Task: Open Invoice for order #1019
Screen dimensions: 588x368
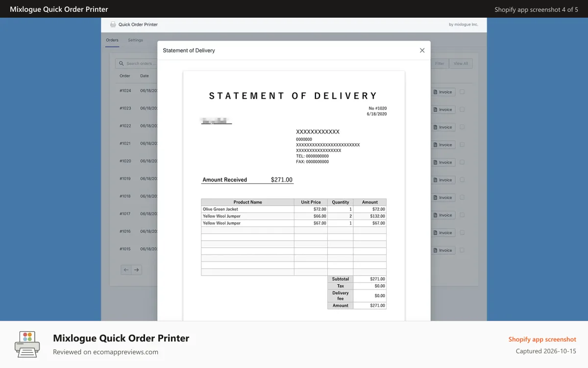Action: pyautogui.click(x=443, y=180)
